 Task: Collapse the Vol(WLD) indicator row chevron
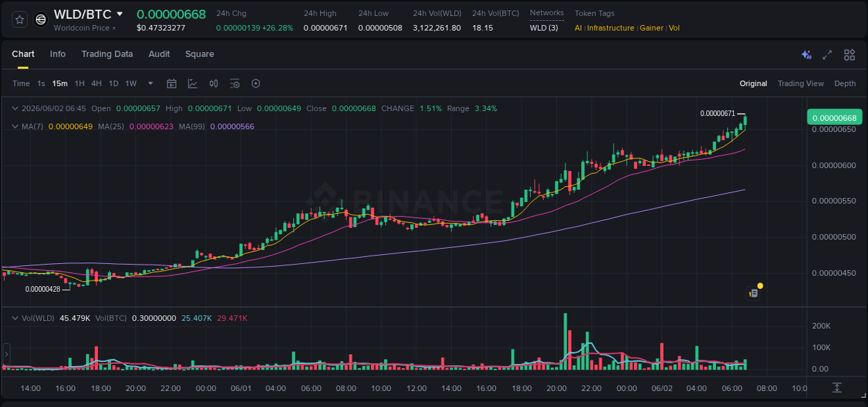[15, 317]
